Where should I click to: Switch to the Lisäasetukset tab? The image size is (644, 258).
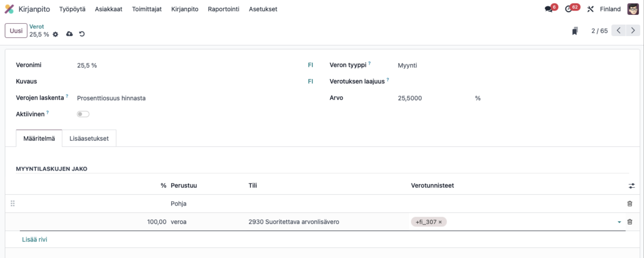coord(89,138)
